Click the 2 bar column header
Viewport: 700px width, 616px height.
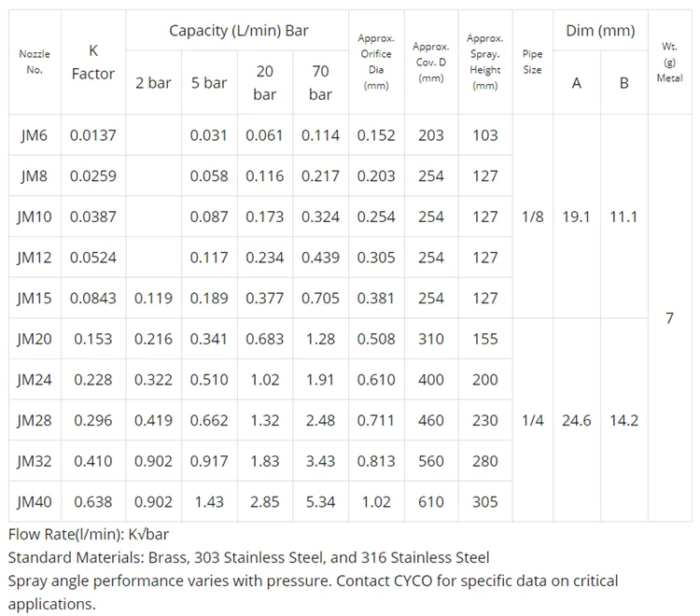153,83
